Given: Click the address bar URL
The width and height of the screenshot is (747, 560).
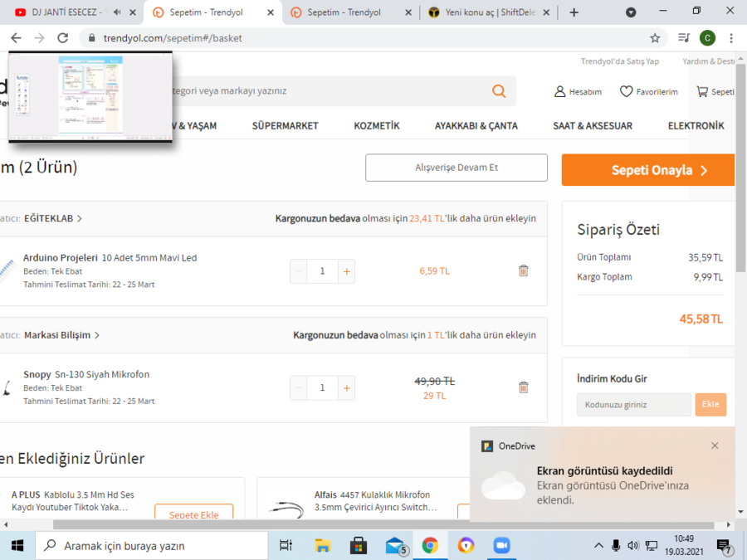Looking at the screenshot, I should pos(173,38).
